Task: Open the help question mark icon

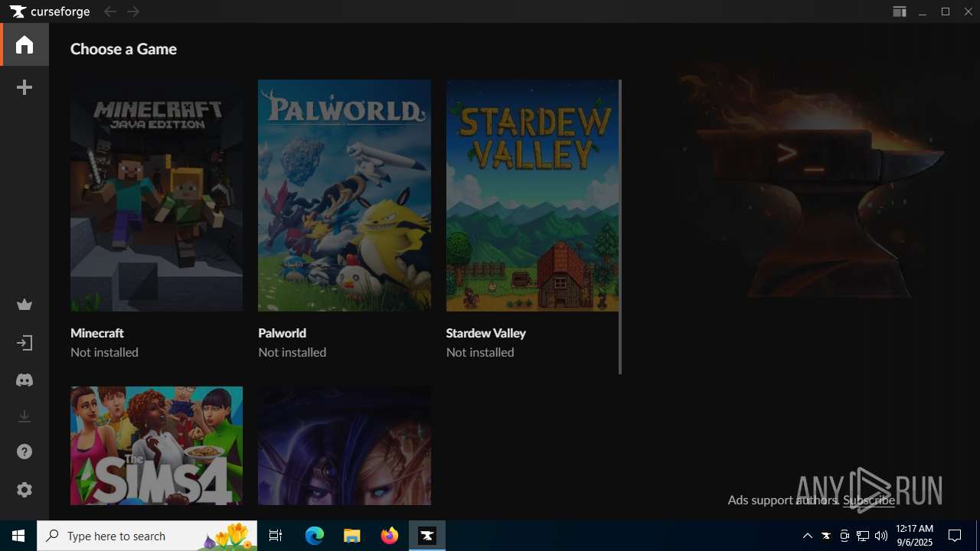Action: pos(24,452)
